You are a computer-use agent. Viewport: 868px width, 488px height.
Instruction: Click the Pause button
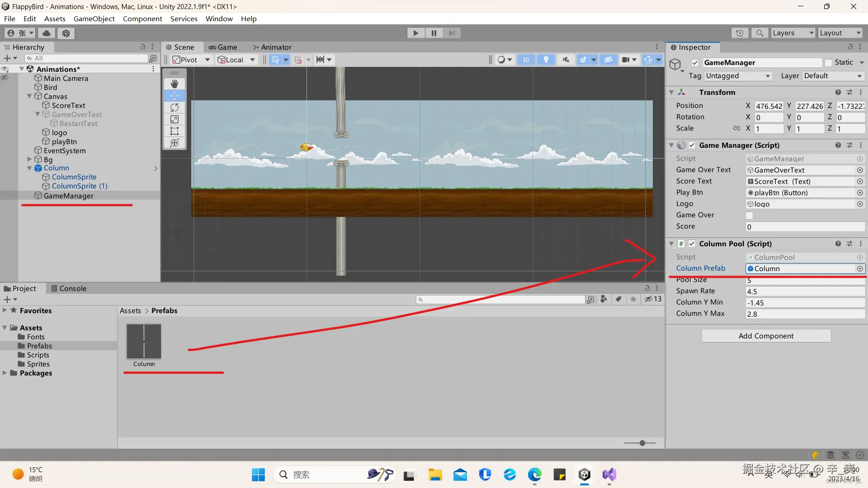tap(434, 33)
